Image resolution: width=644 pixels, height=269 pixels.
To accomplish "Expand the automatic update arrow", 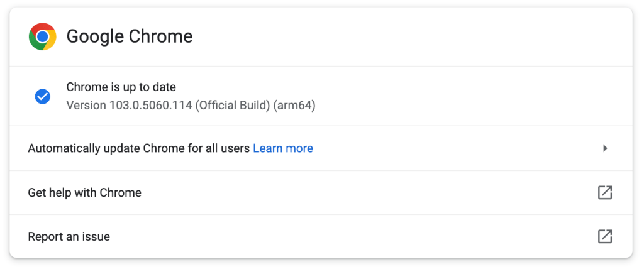I will pos(605,148).
